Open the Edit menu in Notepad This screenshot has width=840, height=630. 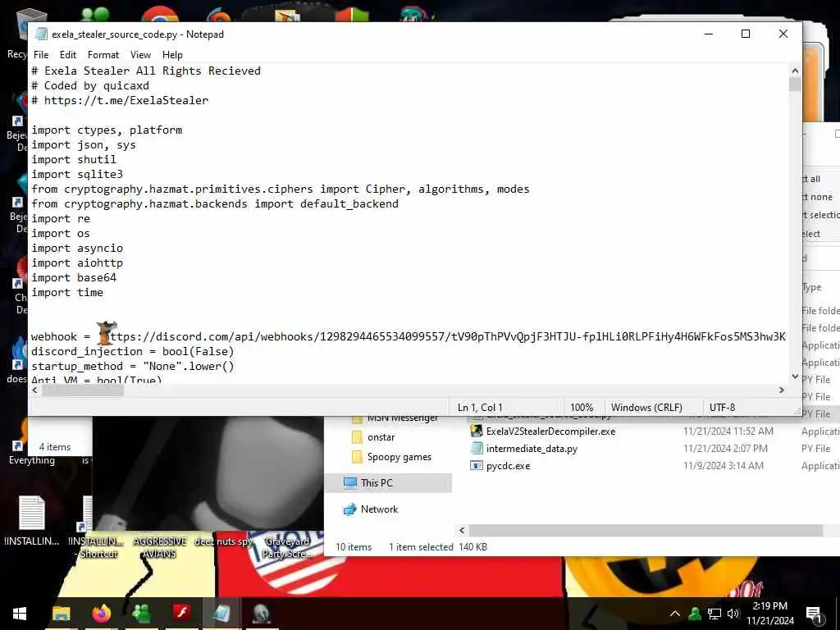coord(68,55)
